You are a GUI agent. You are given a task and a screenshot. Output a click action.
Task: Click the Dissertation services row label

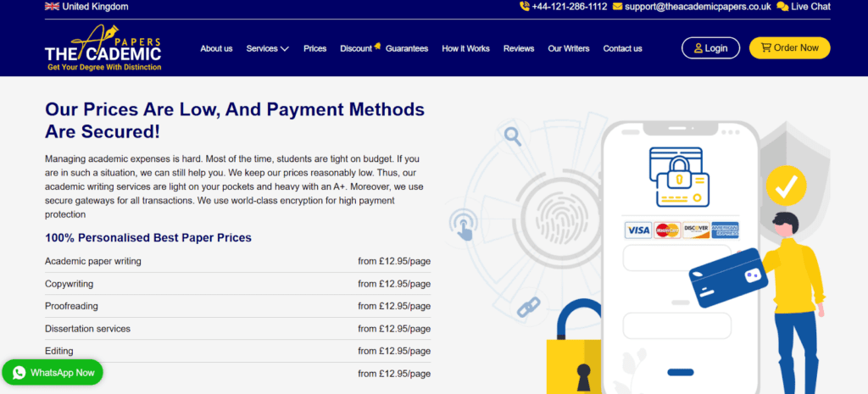pos(87,329)
